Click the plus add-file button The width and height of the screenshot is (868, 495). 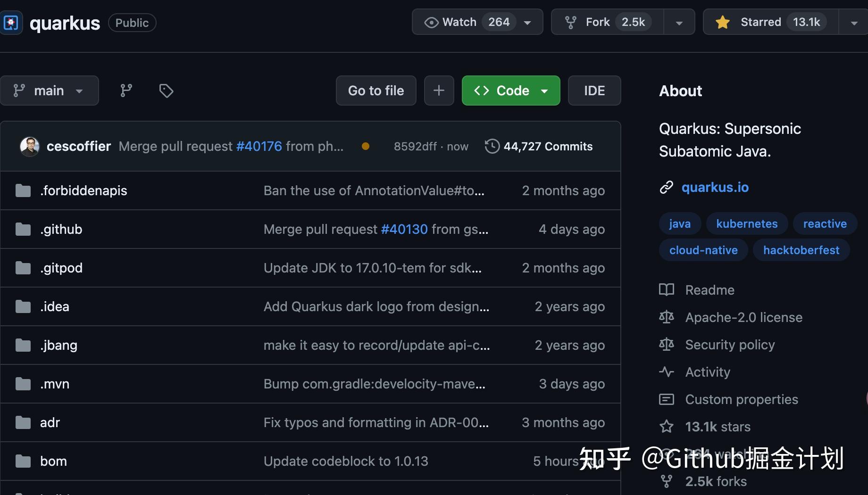(439, 91)
